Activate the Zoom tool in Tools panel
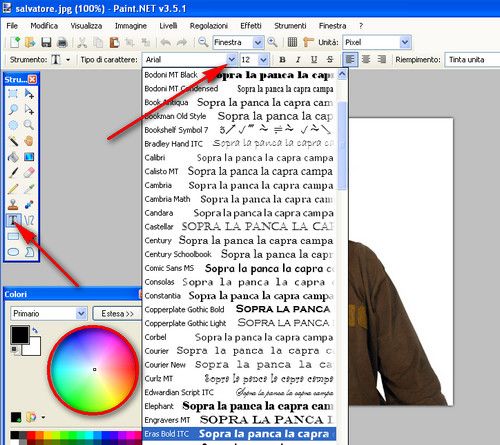 29,125
